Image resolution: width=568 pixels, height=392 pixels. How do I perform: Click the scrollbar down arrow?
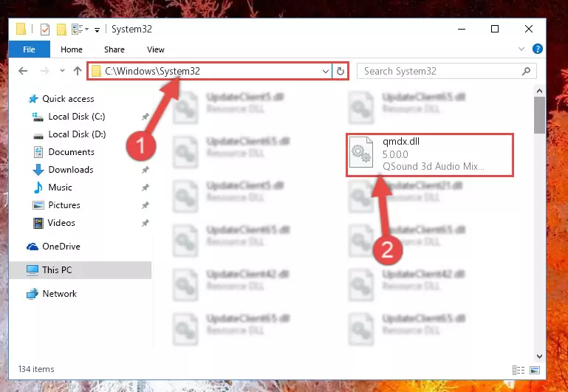coord(539,357)
